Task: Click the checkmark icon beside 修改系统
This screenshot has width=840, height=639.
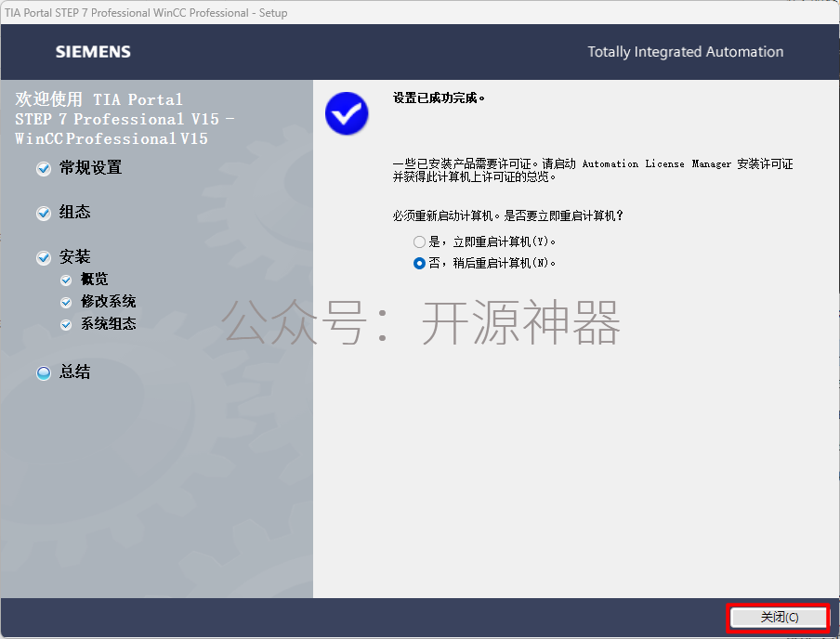Action: [66, 303]
